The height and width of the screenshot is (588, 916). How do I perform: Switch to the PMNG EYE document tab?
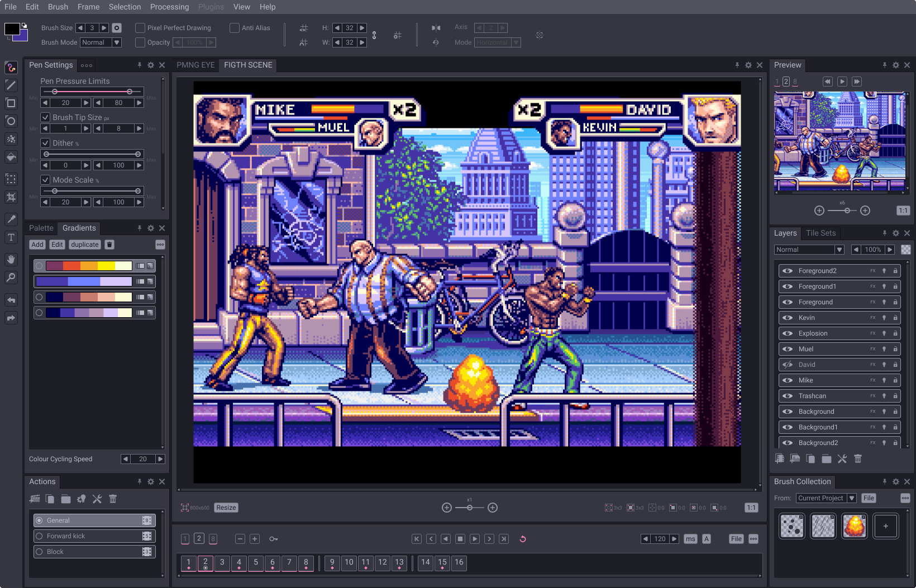click(x=195, y=65)
